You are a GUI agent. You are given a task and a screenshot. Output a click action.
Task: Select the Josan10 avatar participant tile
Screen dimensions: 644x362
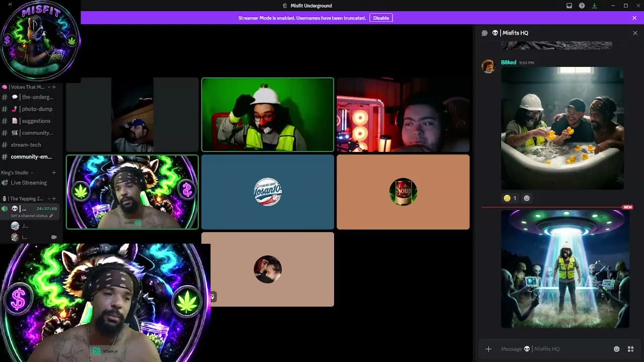coord(268,192)
